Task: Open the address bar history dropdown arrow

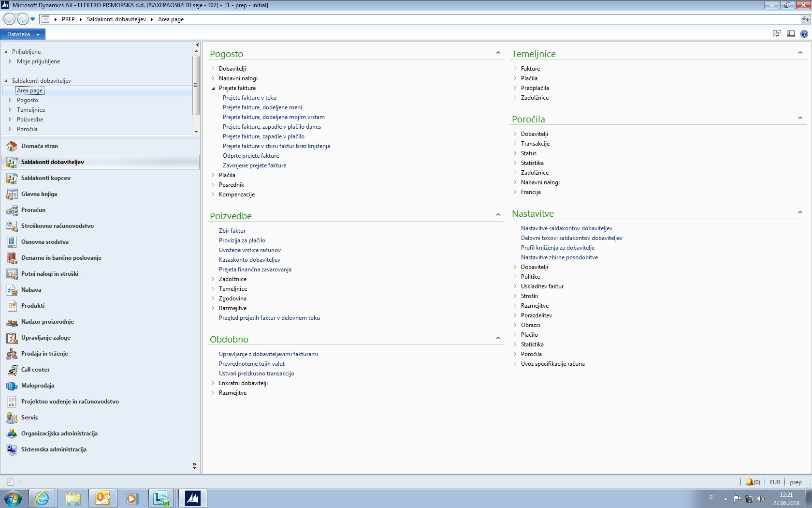Action: pos(32,19)
